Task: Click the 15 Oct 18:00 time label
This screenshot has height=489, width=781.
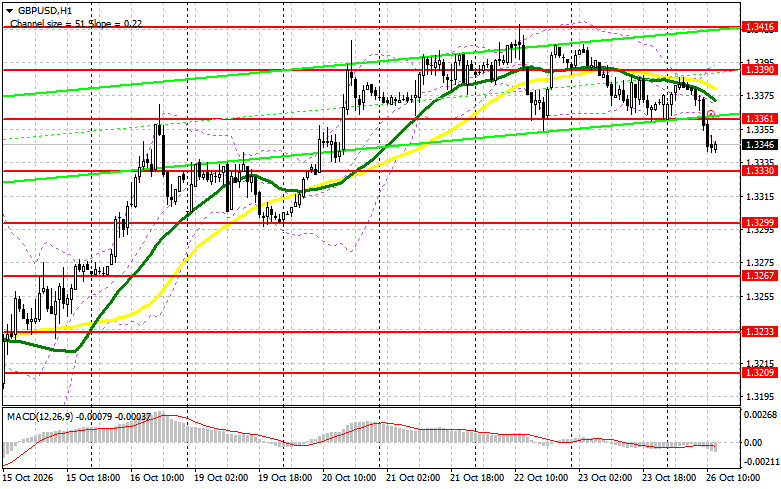Action: pos(93,478)
